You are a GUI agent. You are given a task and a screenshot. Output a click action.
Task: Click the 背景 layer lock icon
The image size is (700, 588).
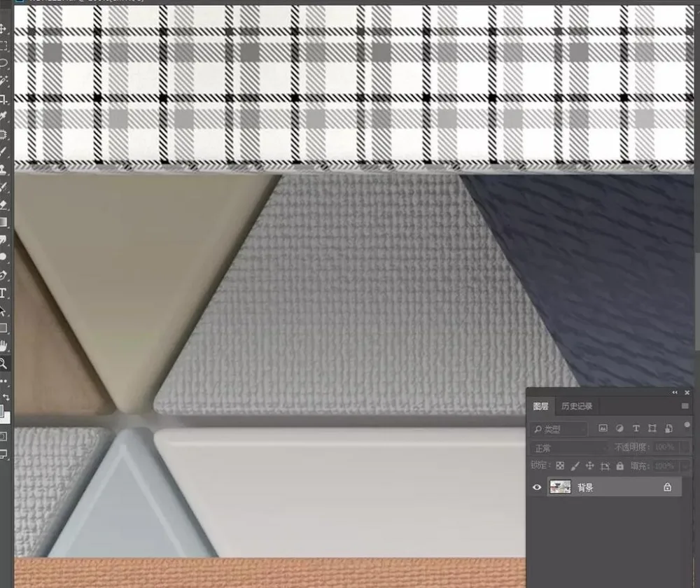(x=667, y=487)
